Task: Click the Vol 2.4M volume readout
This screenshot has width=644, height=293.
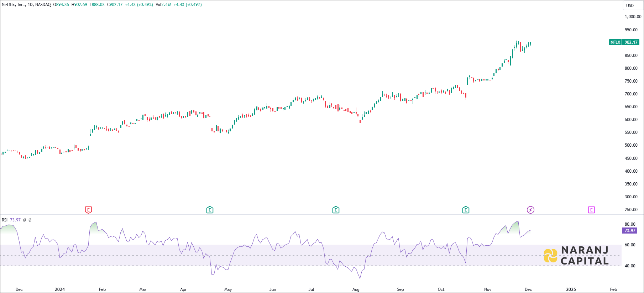Action: pyautogui.click(x=163, y=5)
